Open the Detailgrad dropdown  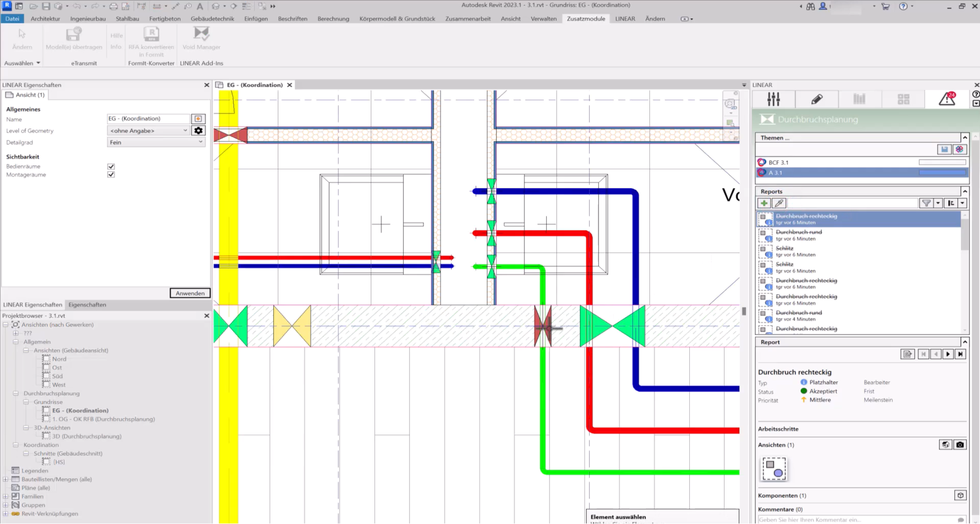[156, 142]
